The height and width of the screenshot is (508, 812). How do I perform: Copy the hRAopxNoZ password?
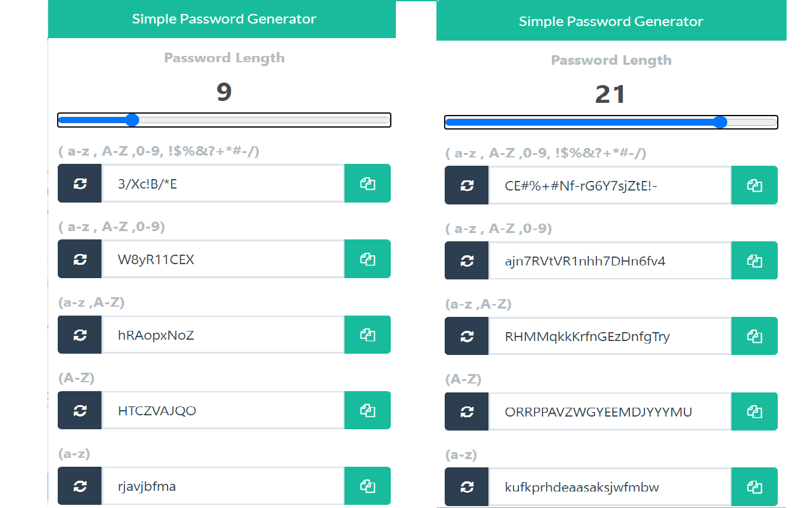[x=367, y=335]
